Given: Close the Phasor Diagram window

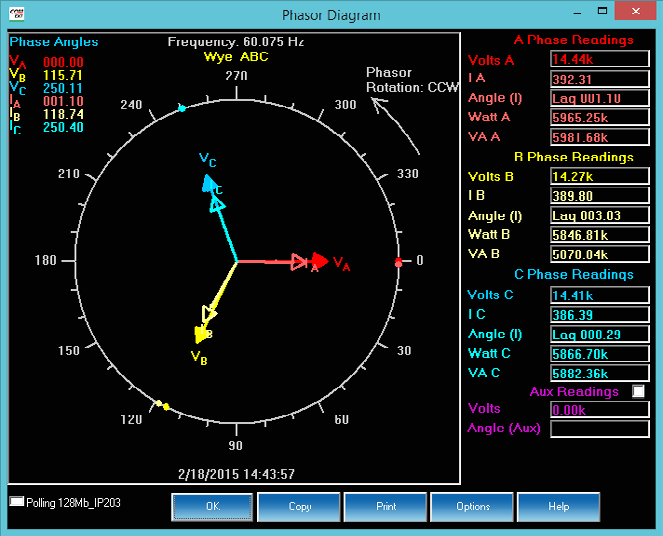Looking at the screenshot, I should click(636, 11).
